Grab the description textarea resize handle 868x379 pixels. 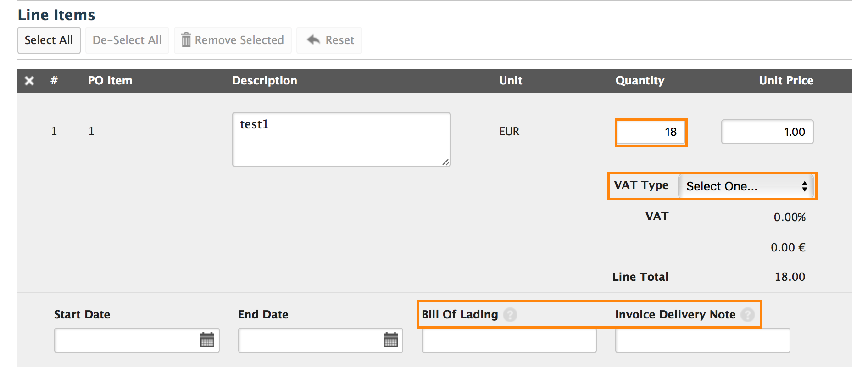(x=445, y=162)
